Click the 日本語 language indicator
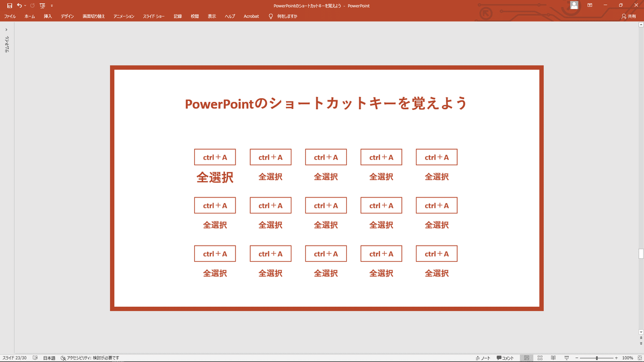The width and height of the screenshot is (644, 362). pos(49,358)
